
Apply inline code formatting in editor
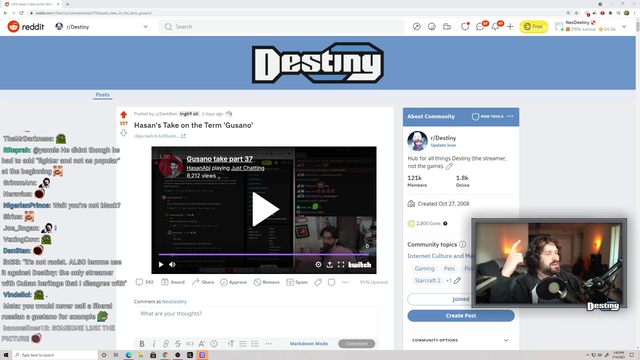pyautogui.click(x=190, y=344)
